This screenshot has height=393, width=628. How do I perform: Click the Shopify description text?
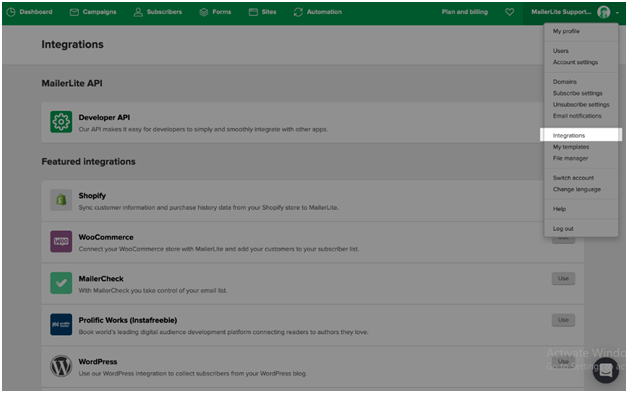point(208,208)
